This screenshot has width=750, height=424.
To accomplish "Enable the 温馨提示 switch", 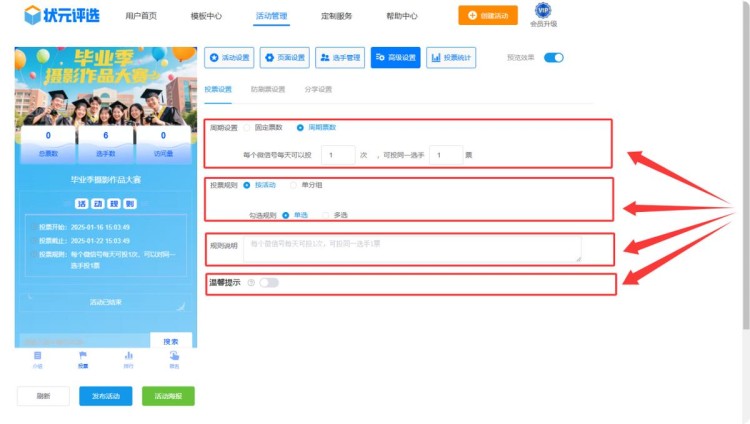I will pyautogui.click(x=269, y=283).
